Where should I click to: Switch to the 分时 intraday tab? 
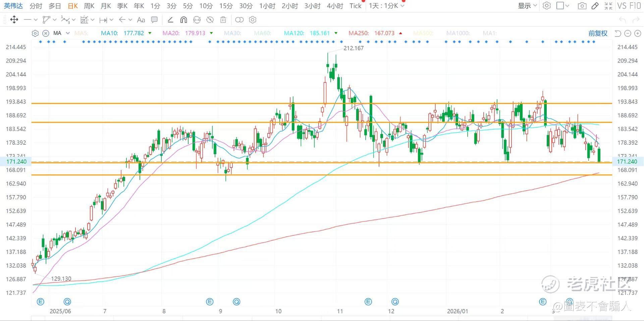(x=36, y=6)
